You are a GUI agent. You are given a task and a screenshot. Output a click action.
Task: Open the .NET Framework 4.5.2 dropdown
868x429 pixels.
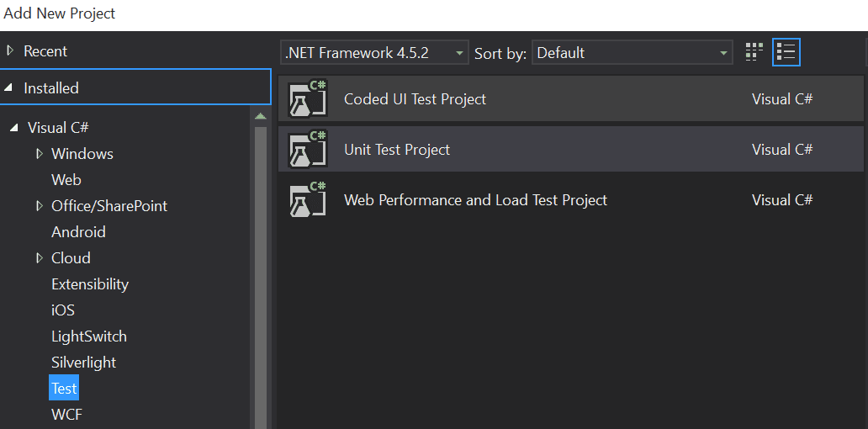click(x=374, y=53)
